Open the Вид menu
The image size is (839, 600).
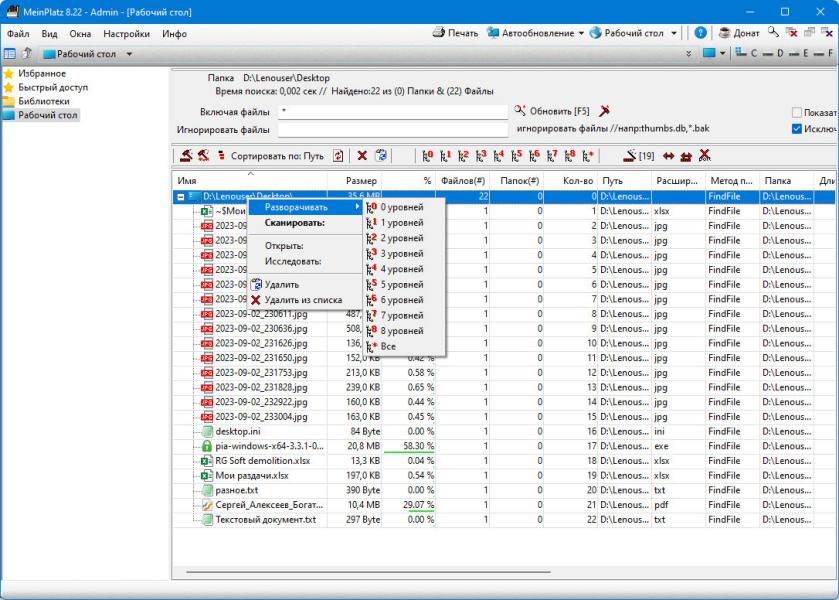(x=49, y=34)
